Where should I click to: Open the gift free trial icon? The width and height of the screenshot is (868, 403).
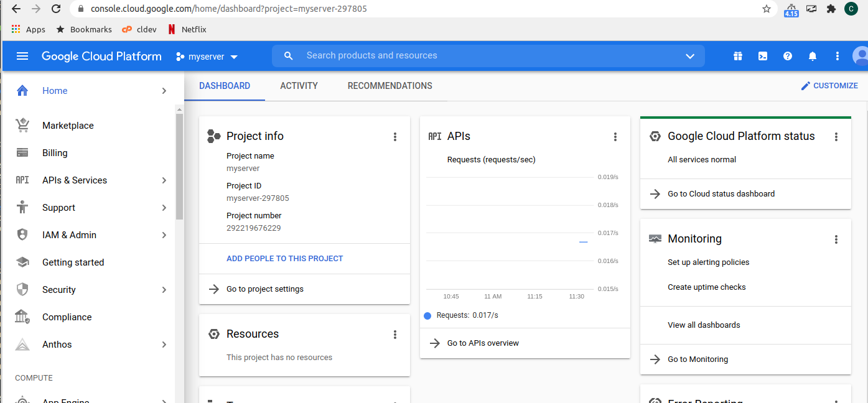tap(738, 56)
